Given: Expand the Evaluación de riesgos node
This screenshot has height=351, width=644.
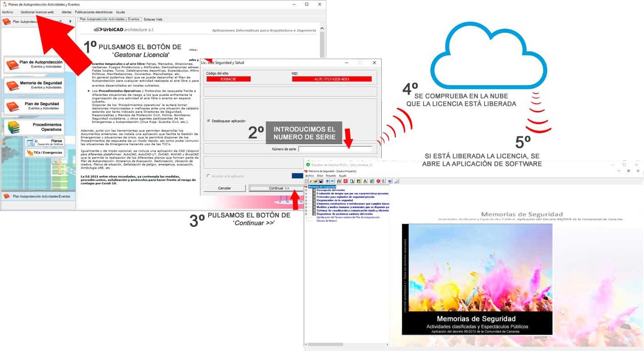Looking at the screenshot, I should point(306,194).
